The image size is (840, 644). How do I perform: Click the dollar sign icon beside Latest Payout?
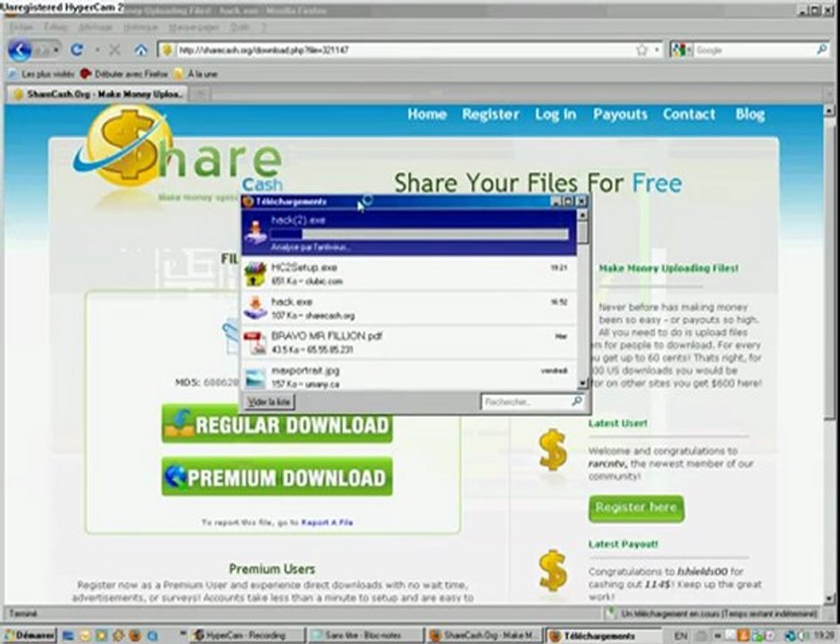click(553, 572)
